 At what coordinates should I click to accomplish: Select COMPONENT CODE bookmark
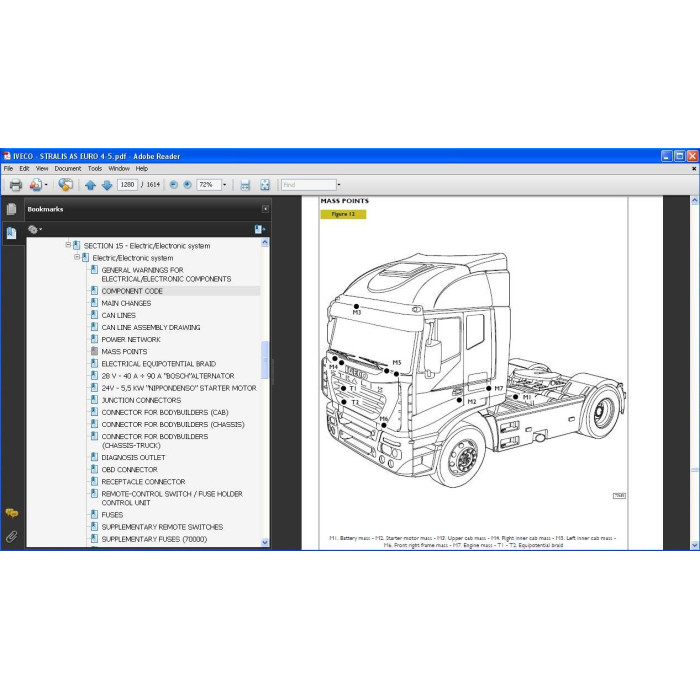[x=132, y=291]
